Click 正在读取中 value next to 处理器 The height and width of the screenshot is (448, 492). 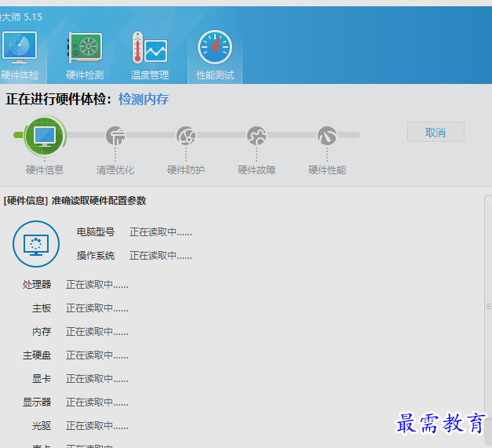click(x=97, y=285)
